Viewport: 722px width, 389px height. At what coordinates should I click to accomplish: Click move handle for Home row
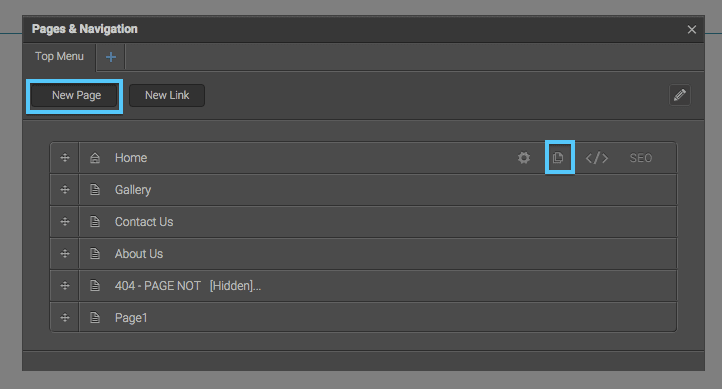65,158
